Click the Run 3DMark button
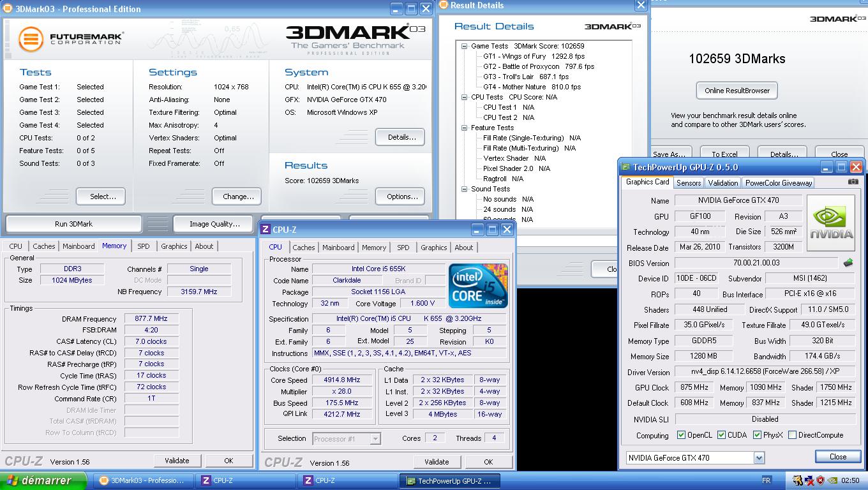The height and width of the screenshot is (490, 868). click(x=73, y=224)
